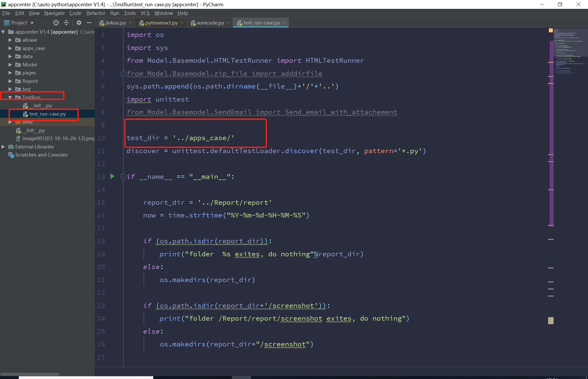The width and height of the screenshot is (588, 379).
Task: Open Project panel settings gear
Action: [79, 23]
